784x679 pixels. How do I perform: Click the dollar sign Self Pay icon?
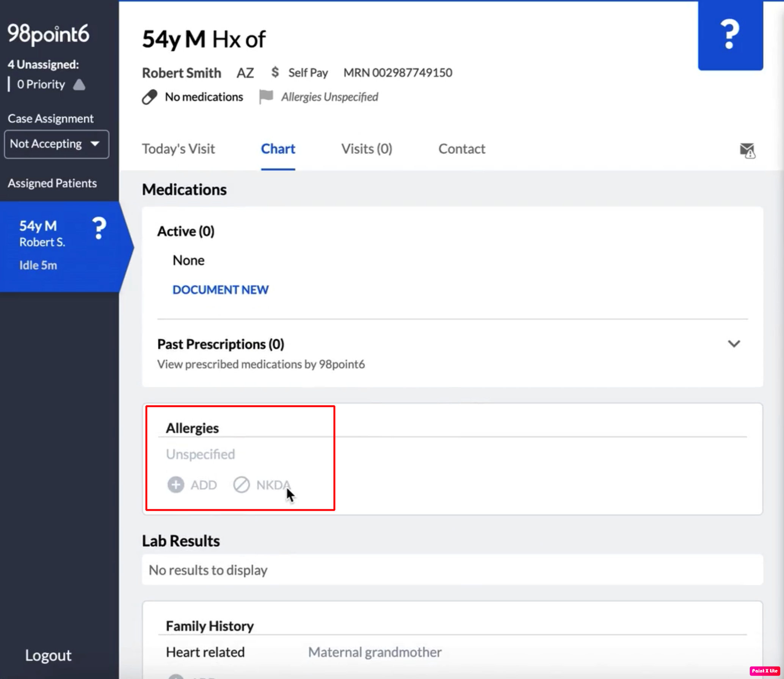(x=275, y=72)
